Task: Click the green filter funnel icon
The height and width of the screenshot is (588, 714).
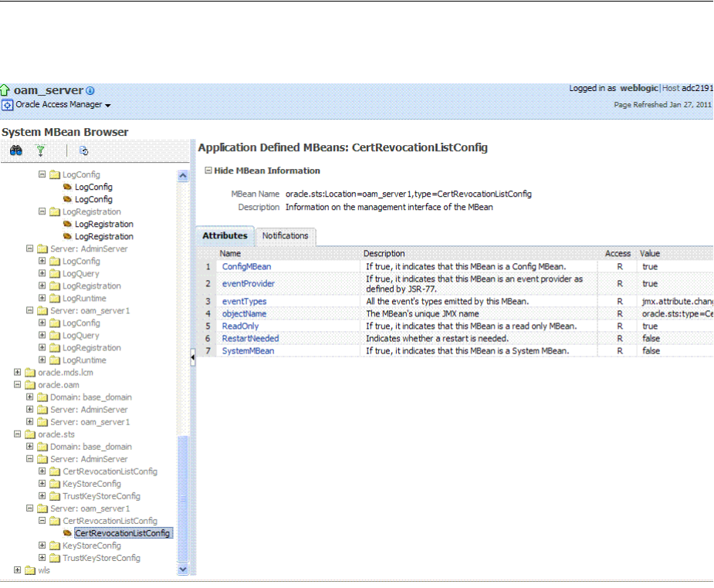Action: pos(41,151)
